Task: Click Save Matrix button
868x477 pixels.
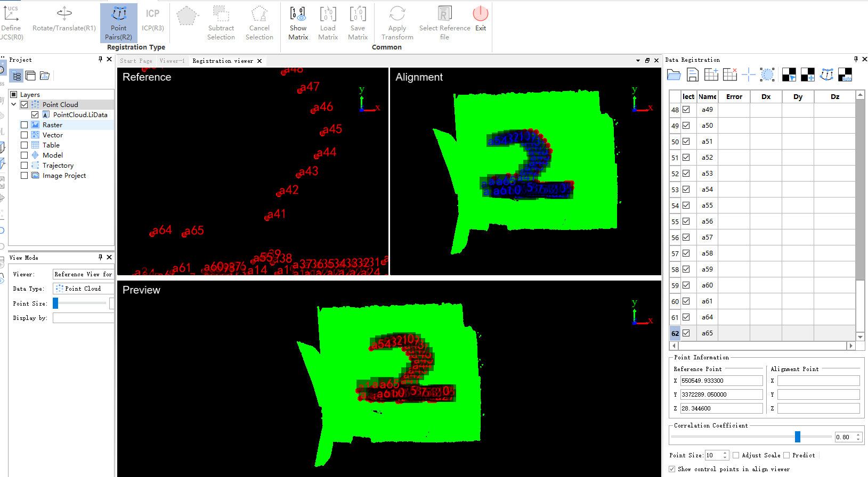Action: click(x=358, y=23)
